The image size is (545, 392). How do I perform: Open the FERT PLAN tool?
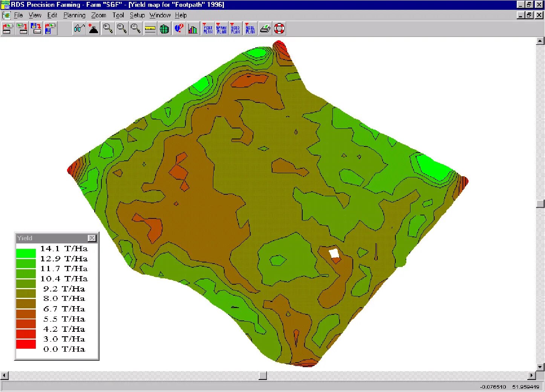[208, 29]
